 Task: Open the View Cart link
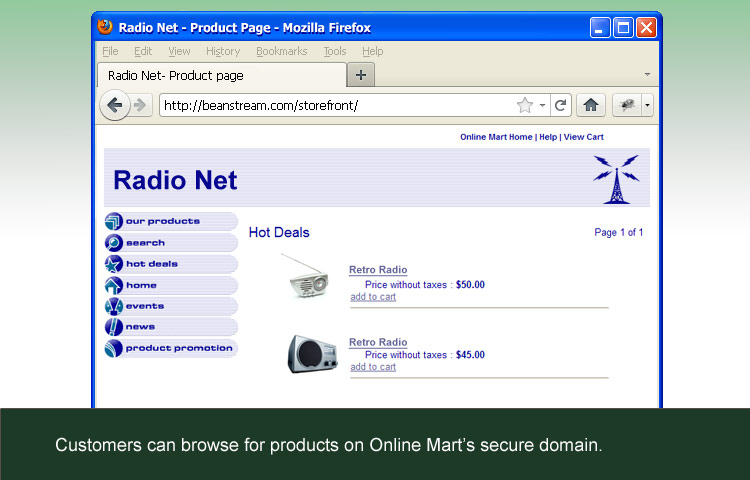pos(584,137)
